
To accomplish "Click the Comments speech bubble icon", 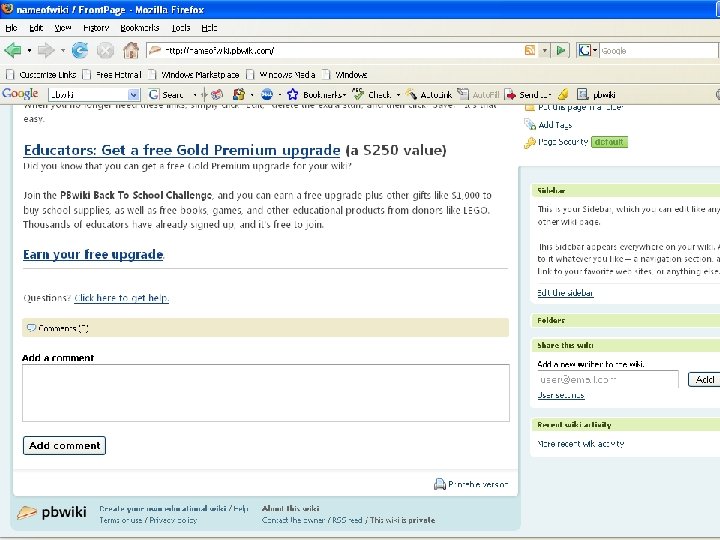I will click(x=31, y=328).
